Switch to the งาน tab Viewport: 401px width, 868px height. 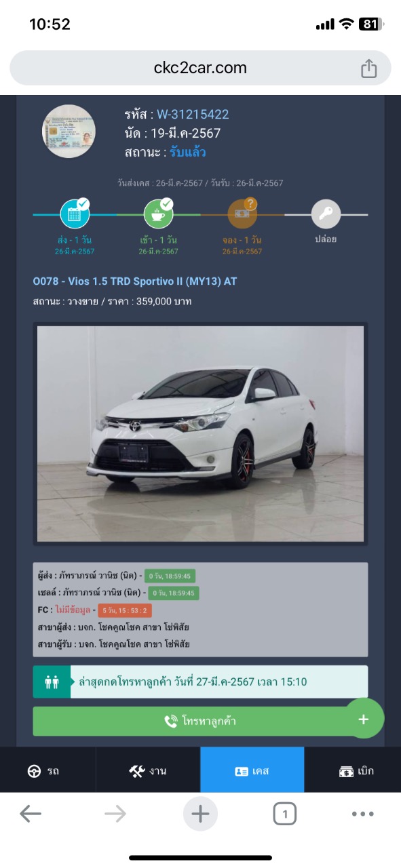click(x=148, y=770)
